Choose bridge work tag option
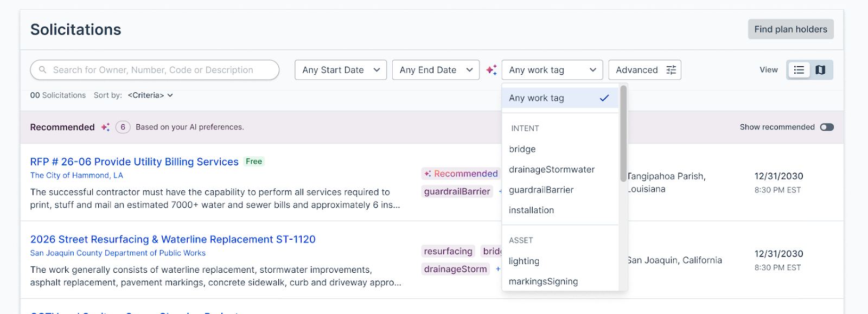The image size is (868, 314). pyautogui.click(x=560, y=149)
